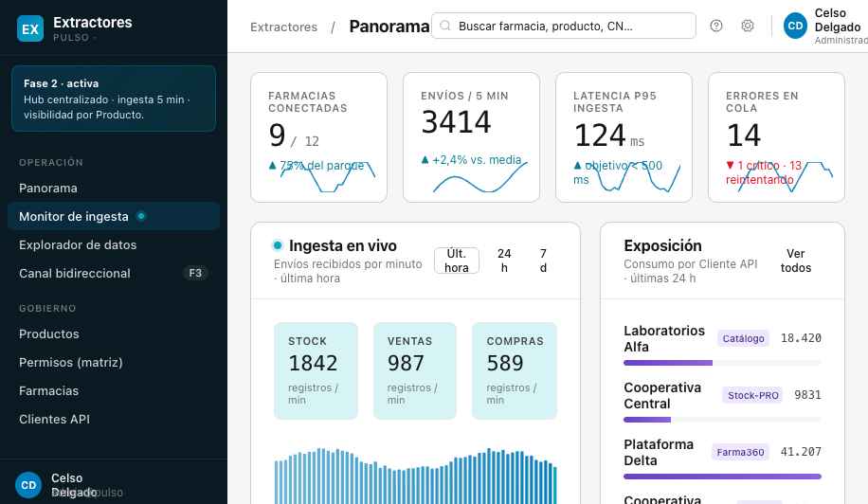Open the Errores en cola card

(x=776, y=137)
